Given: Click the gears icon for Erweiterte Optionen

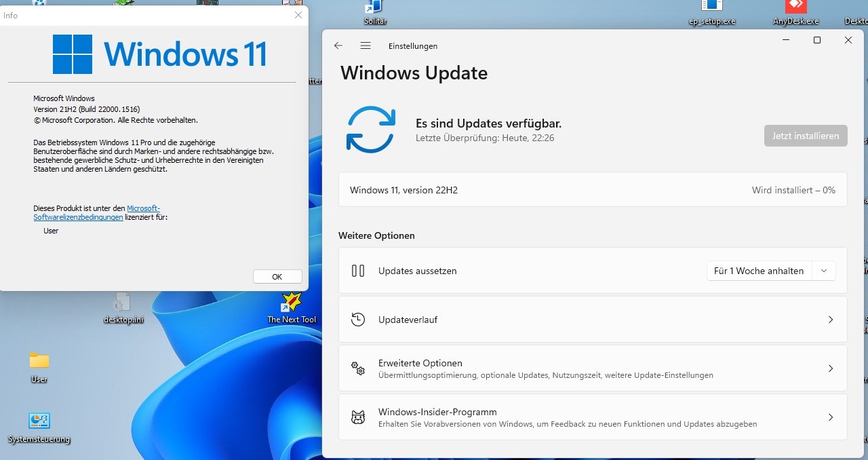Looking at the screenshot, I should coord(358,368).
